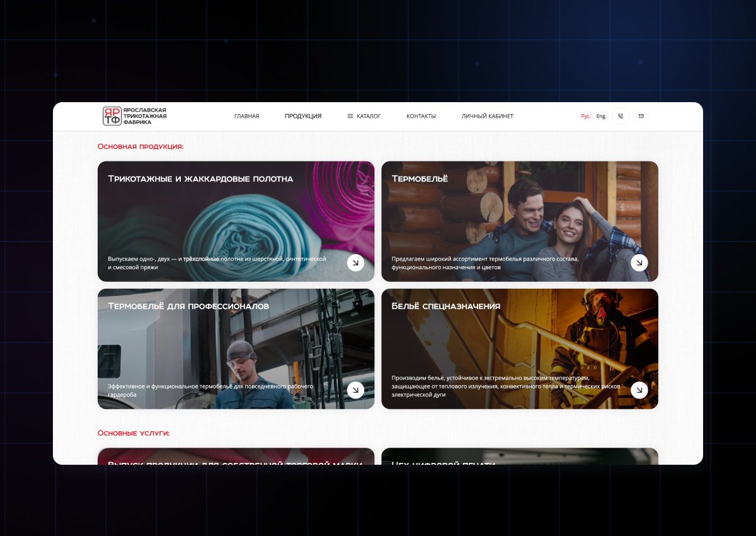Open Бельё спецназначения card title
This screenshot has height=536, width=756.
click(446, 306)
